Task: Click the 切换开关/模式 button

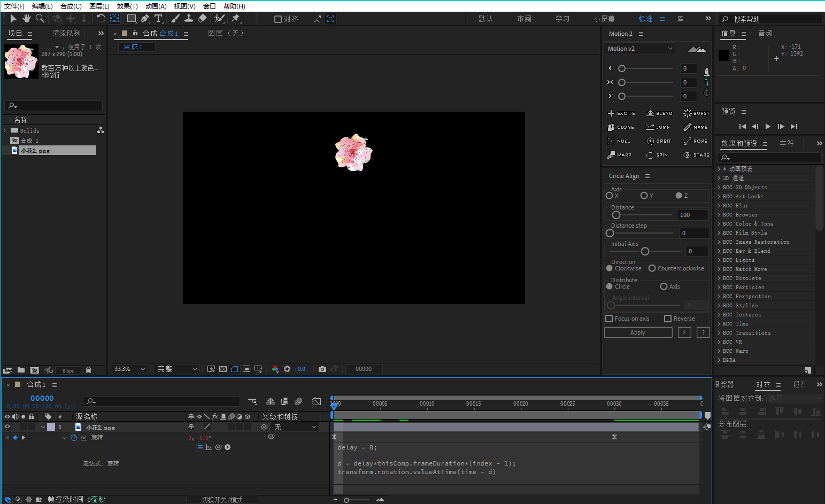Action: coord(222,500)
